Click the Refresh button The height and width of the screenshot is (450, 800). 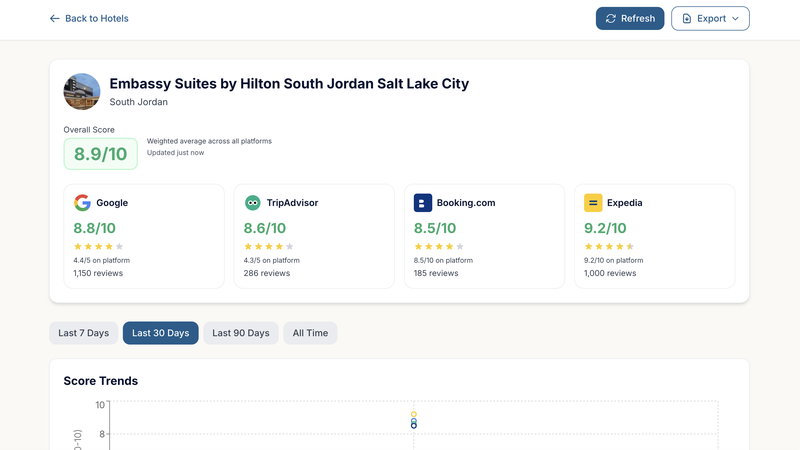(630, 18)
